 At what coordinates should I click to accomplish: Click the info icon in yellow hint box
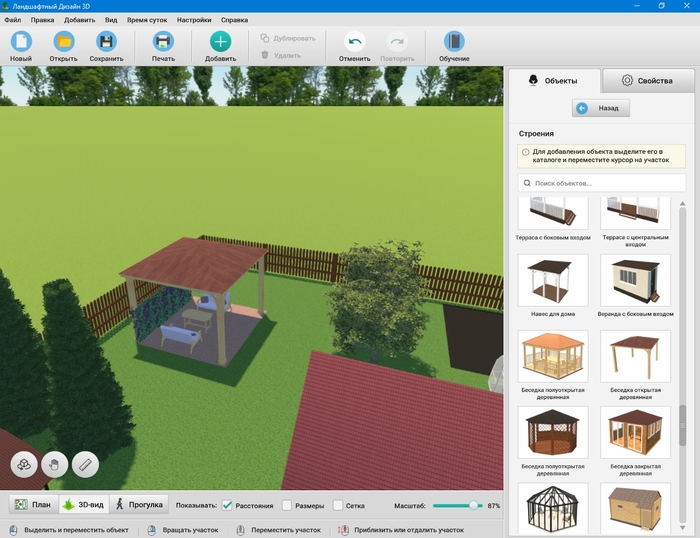coord(525,152)
